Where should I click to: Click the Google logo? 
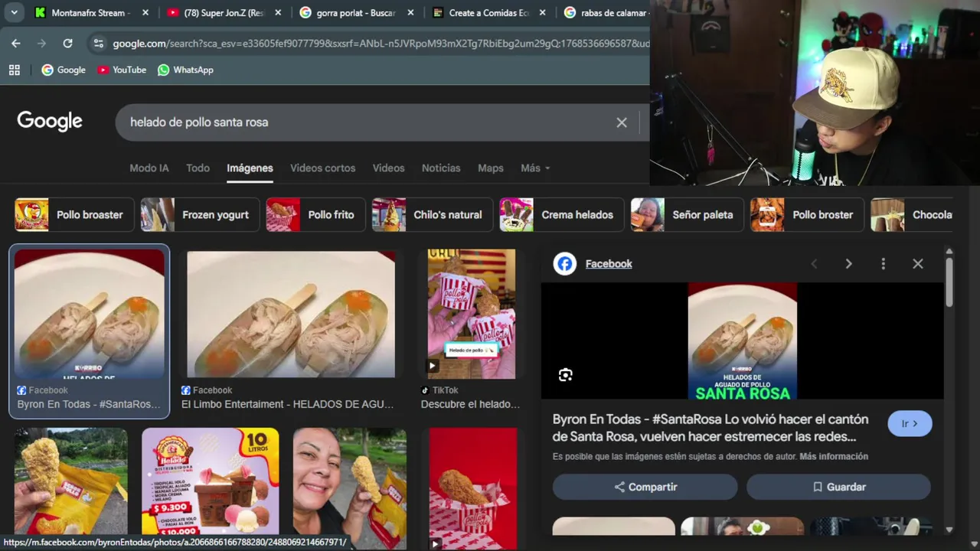[x=50, y=122]
